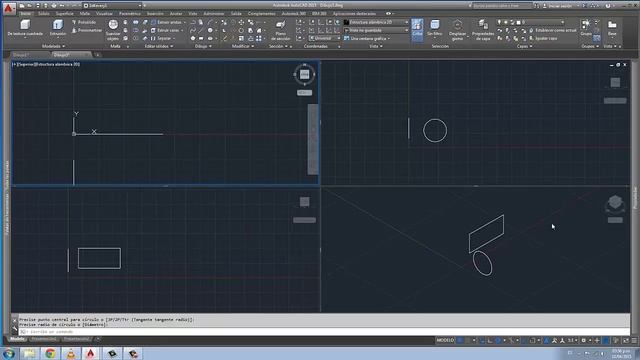Click the viewport controls label in top-left viewport
This screenshot has width=640, height=360.
pos(47,64)
